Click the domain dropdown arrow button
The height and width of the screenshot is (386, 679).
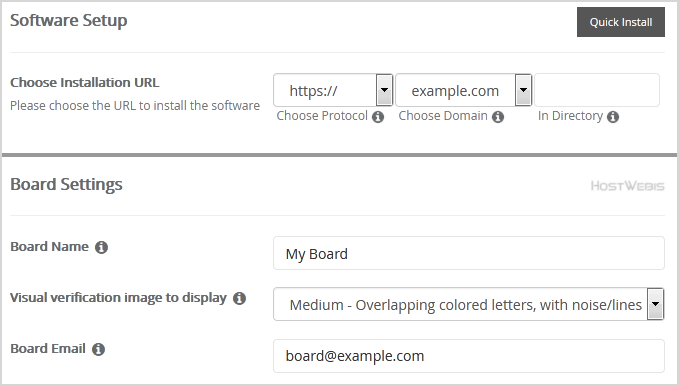tap(524, 90)
